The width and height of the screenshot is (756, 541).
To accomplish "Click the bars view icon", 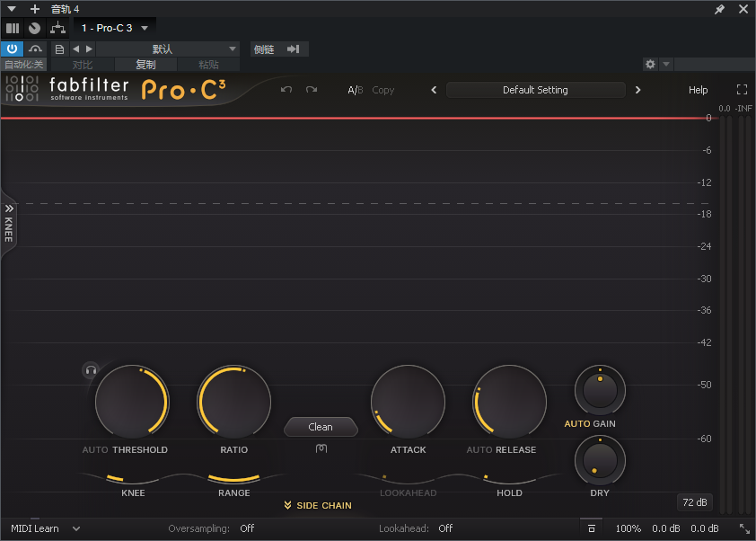I will (13, 28).
